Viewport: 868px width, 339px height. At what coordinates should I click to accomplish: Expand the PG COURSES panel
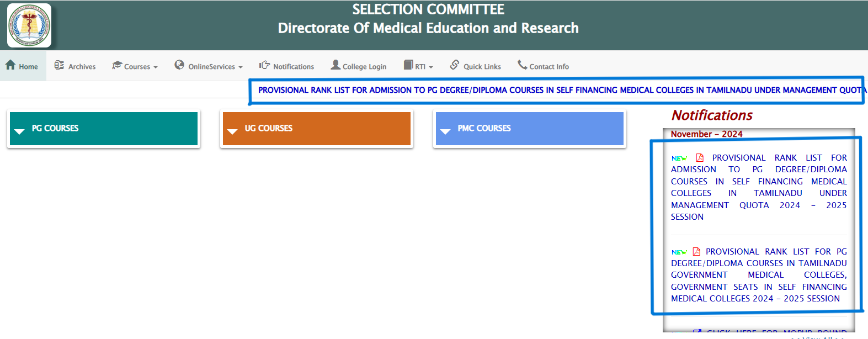(104, 129)
